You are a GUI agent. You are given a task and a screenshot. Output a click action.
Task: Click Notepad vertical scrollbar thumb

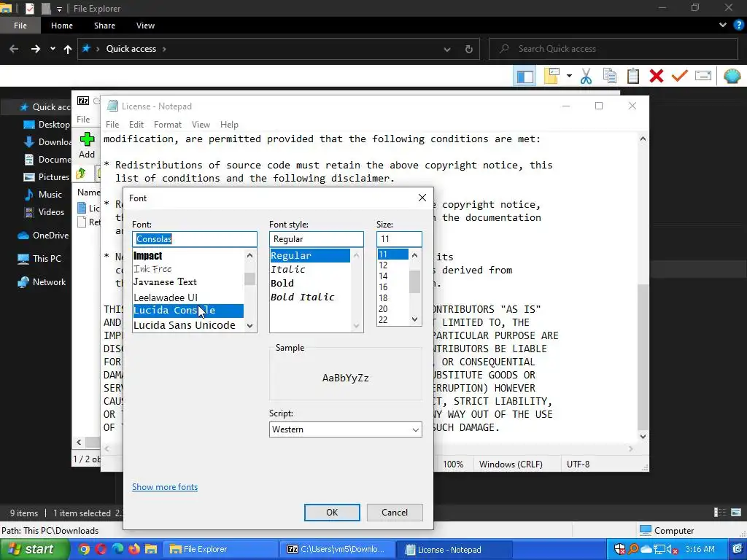[x=643, y=357]
